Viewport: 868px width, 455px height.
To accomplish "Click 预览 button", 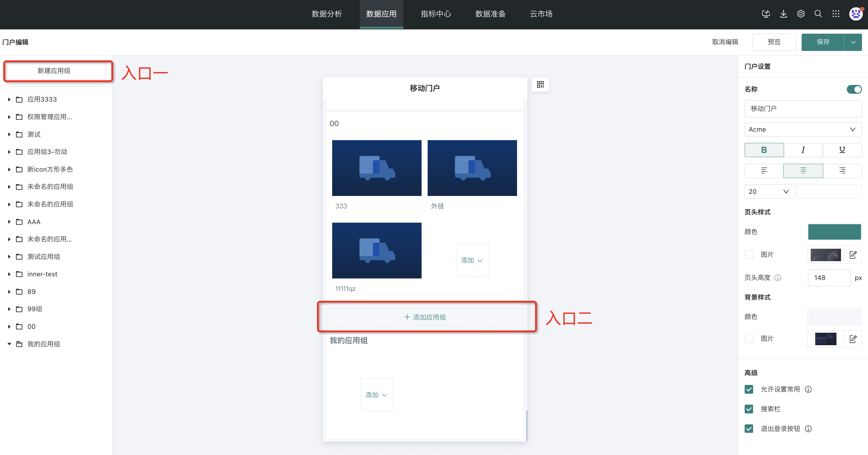I will click(x=774, y=42).
